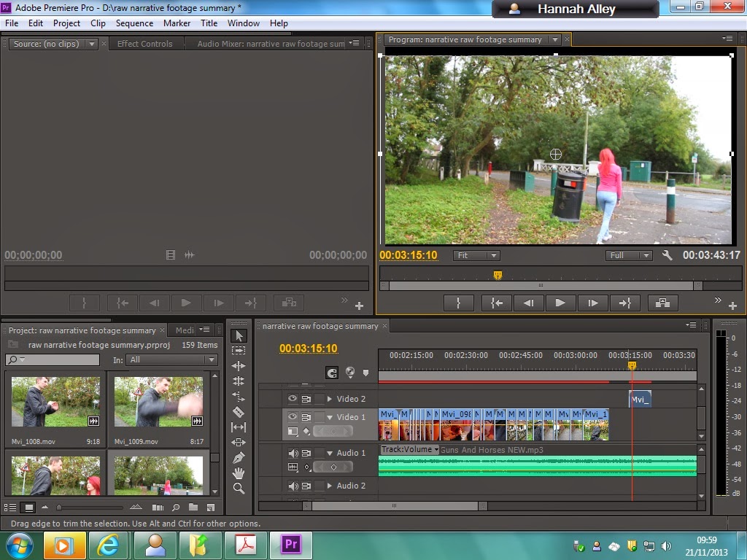Open Source clips dropdown arrow
The height and width of the screenshot is (560, 747).
pyautogui.click(x=92, y=44)
